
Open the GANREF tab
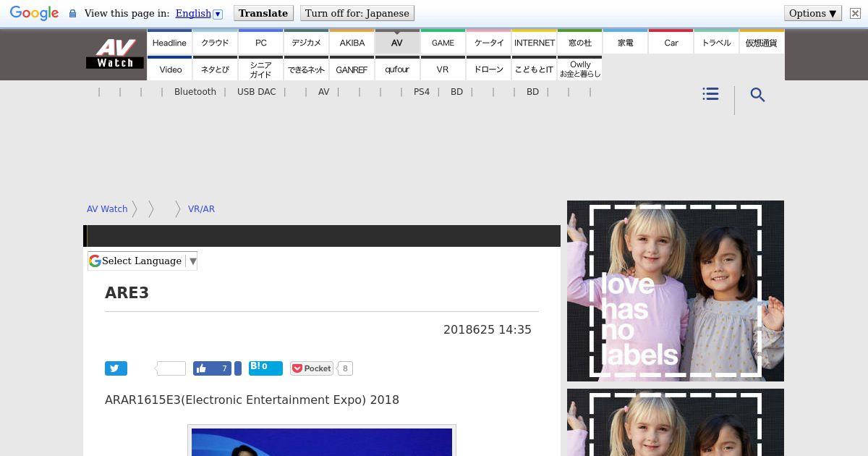(352, 69)
